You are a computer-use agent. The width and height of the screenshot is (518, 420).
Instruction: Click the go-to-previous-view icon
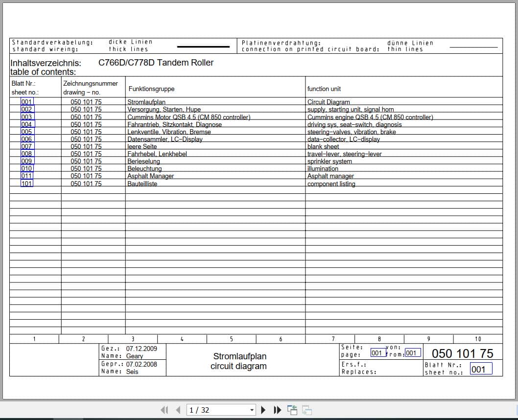(x=292, y=410)
